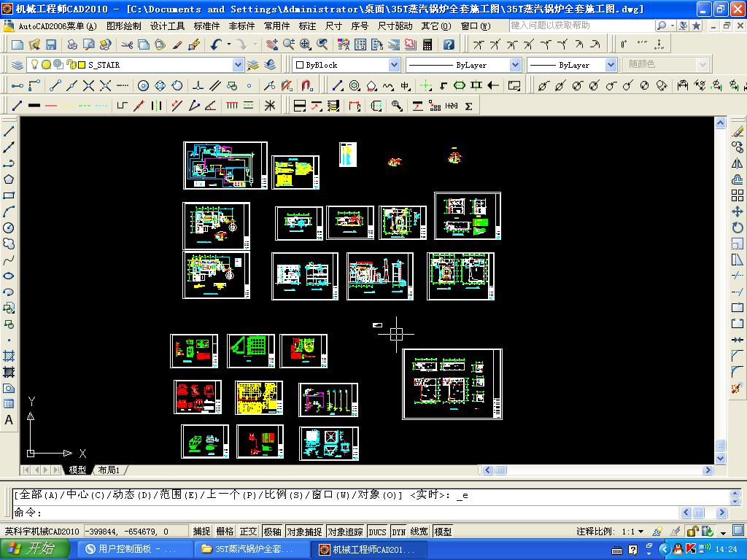Click the blue Help question icon

point(449,44)
